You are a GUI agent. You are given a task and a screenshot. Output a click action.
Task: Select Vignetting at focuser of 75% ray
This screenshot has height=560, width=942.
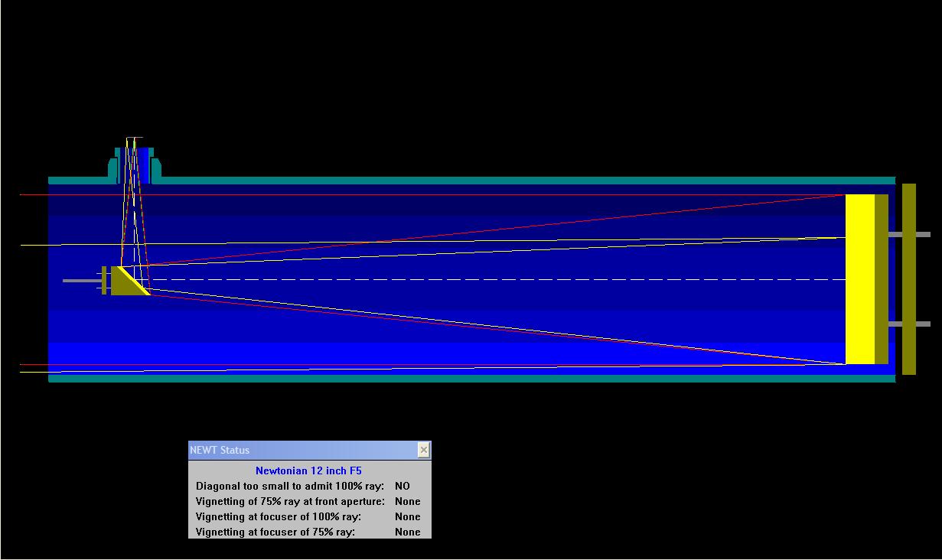click(x=275, y=532)
